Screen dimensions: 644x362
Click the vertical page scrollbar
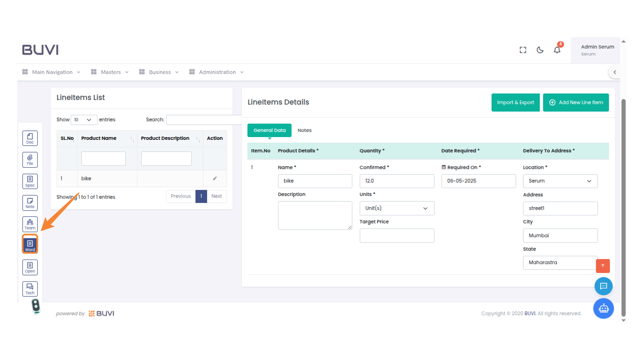623,208
